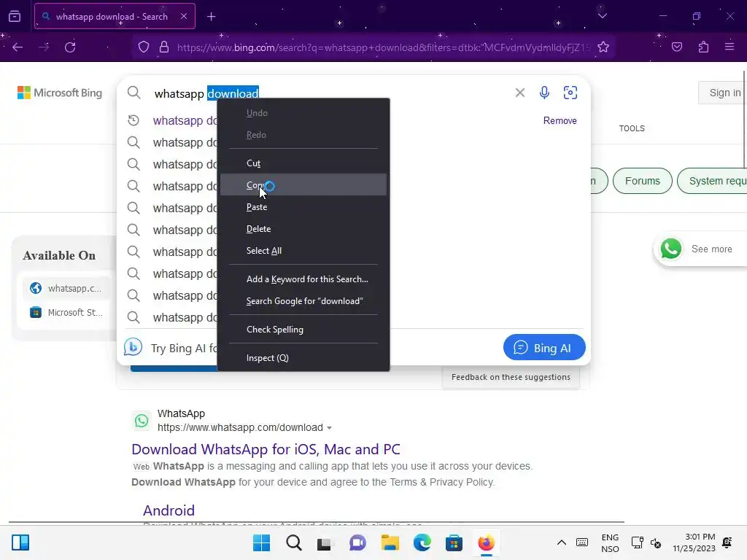The width and height of the screenshot is (747, 560).
Task: Bookmark this page with the star icon
Action: pyautogui.click(x=603, y=47)
